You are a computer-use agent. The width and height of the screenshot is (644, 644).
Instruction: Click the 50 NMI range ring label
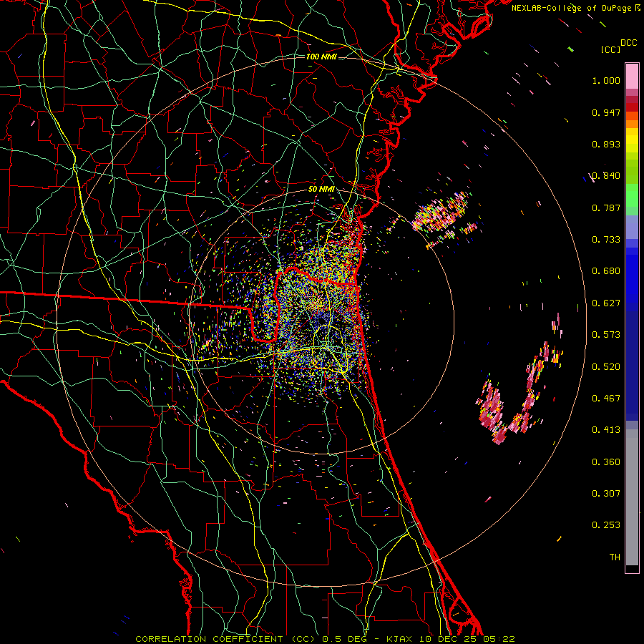tap(321, 190)
